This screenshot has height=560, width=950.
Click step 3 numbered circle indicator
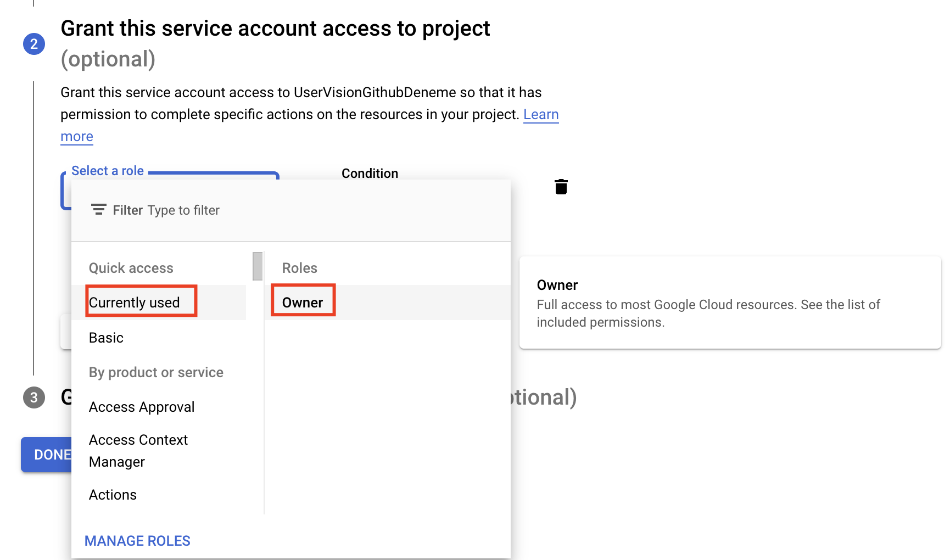tap(35, 397)
